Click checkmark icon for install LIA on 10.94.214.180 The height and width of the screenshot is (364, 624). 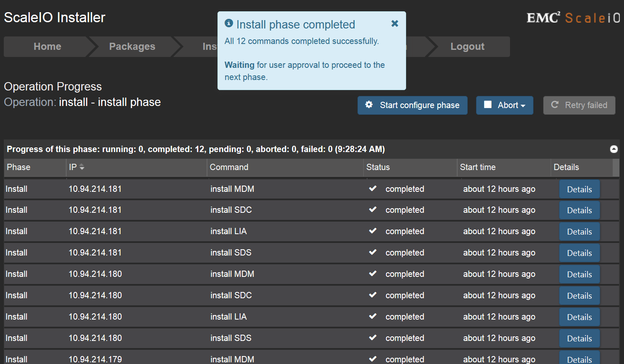(x=373, y=316)
